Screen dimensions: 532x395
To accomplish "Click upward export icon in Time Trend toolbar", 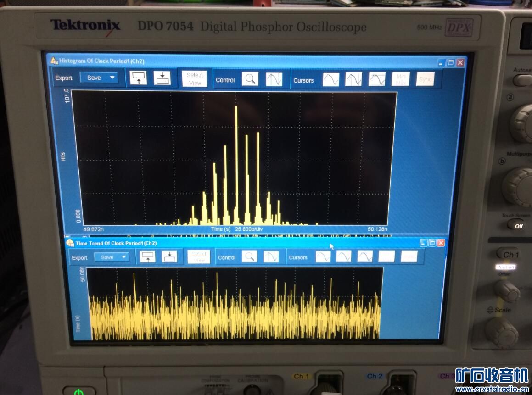I will point(148,257).
